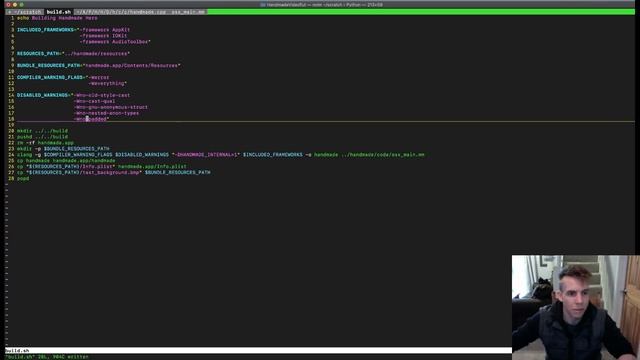Screen dimensions: 640x360
Task: Click the 'echo Building Handmade Hero' line
Action: [x=57, y=18]
